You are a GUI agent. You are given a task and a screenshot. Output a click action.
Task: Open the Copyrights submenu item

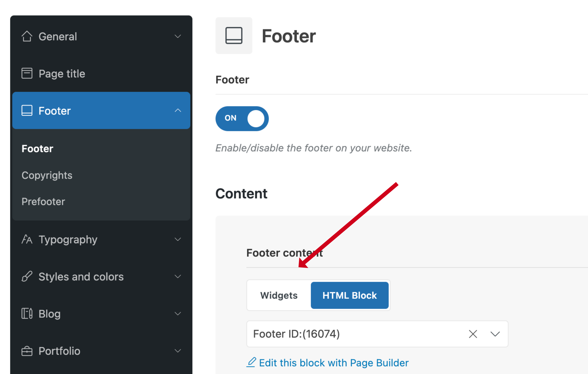(47, 175)
